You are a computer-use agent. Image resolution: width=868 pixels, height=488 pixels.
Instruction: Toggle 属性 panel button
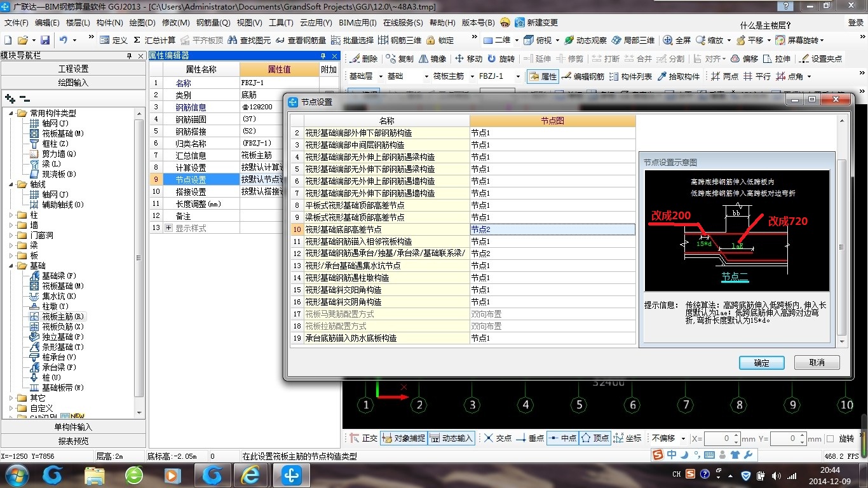543,76
